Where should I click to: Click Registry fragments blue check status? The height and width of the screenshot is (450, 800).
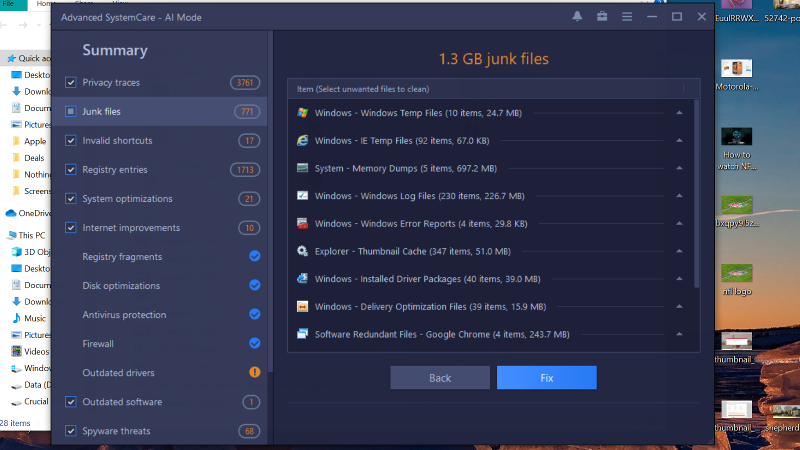[x=255, y=256]
